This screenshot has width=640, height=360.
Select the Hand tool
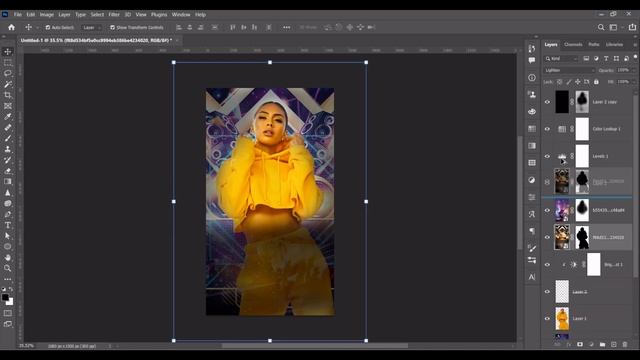click(x=8, y=258)
